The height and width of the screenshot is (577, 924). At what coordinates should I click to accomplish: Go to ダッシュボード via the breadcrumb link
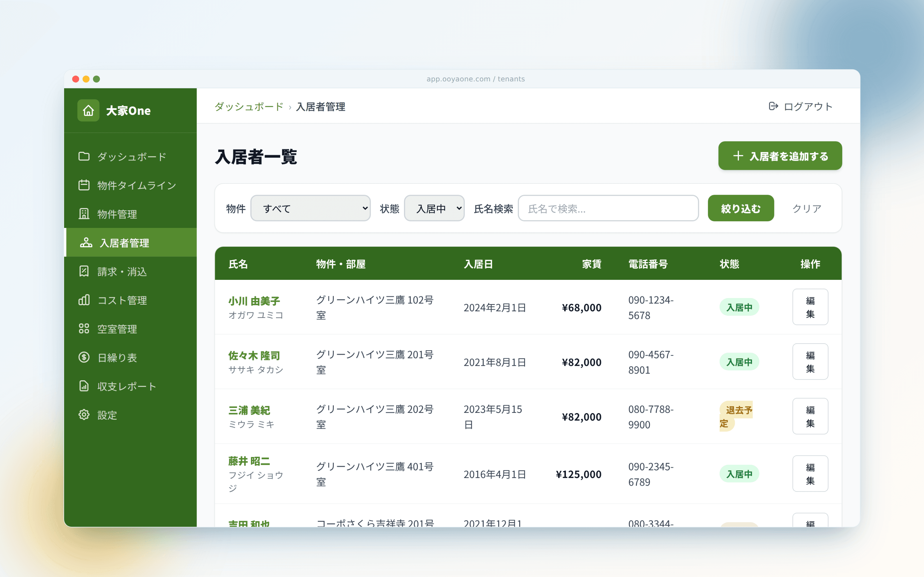[x=249, y=106]
